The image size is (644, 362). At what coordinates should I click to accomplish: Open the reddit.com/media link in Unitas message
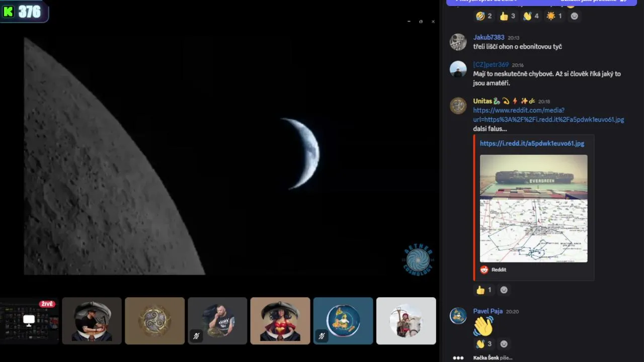548,115
